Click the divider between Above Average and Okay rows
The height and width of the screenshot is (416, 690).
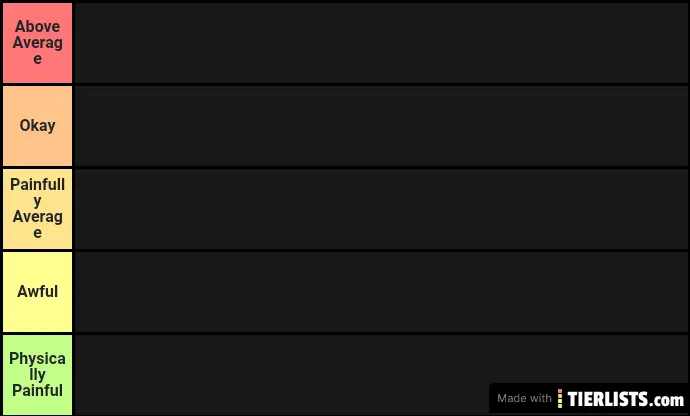coord(380,84)
